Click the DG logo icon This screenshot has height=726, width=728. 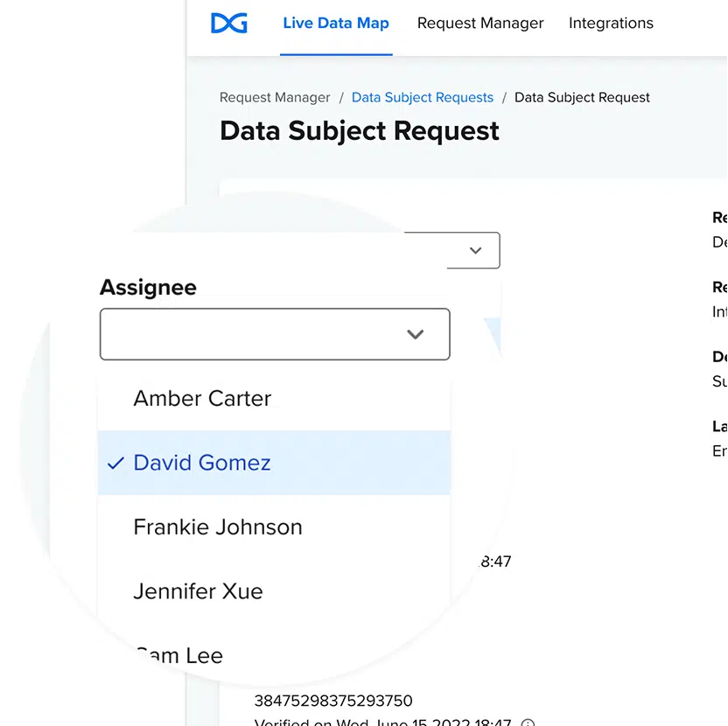[229, 24]
